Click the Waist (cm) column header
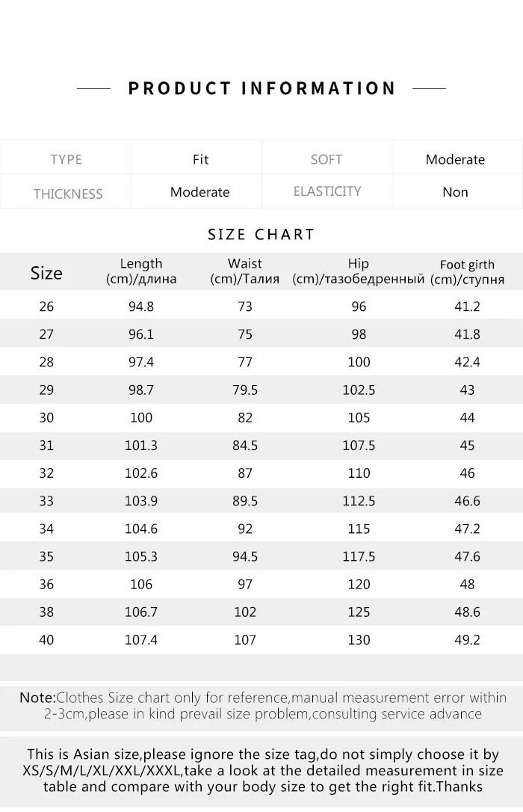523x812 pixels. [245, 271]
